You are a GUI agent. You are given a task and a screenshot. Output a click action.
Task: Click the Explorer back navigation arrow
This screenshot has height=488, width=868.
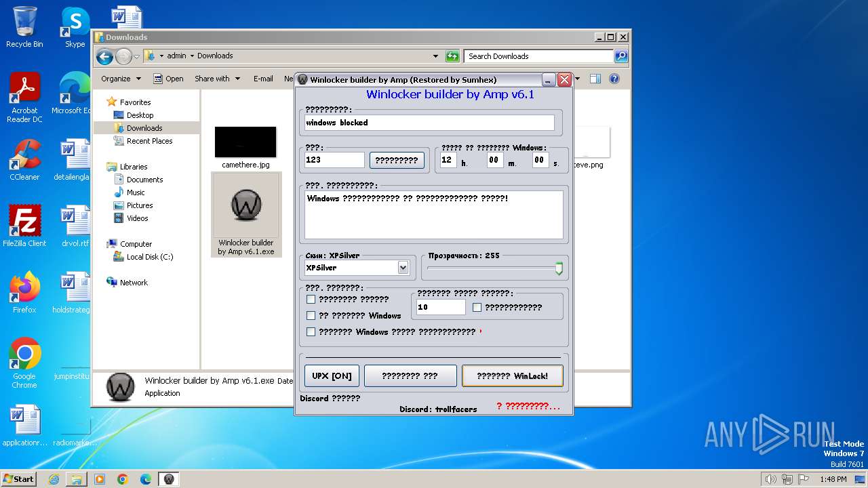coord(104,56)
